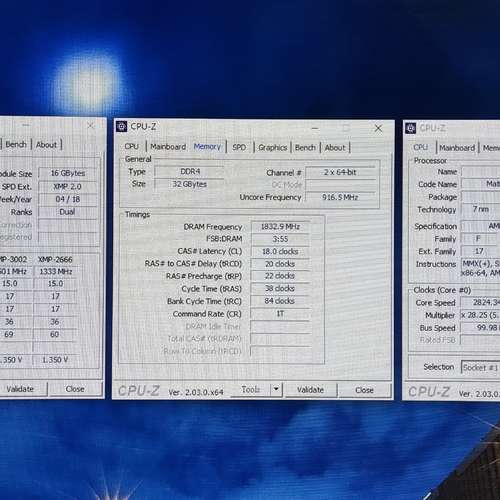Click the 32 GBytes size value
The width and height of the screenshot is (500, 500).
(x=190, y=184)
